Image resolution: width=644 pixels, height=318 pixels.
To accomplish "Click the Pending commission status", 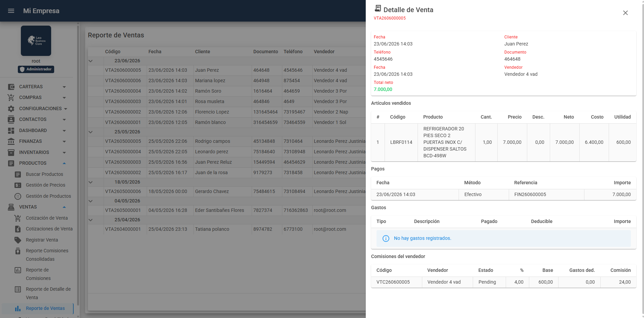I will coord(487,282).
